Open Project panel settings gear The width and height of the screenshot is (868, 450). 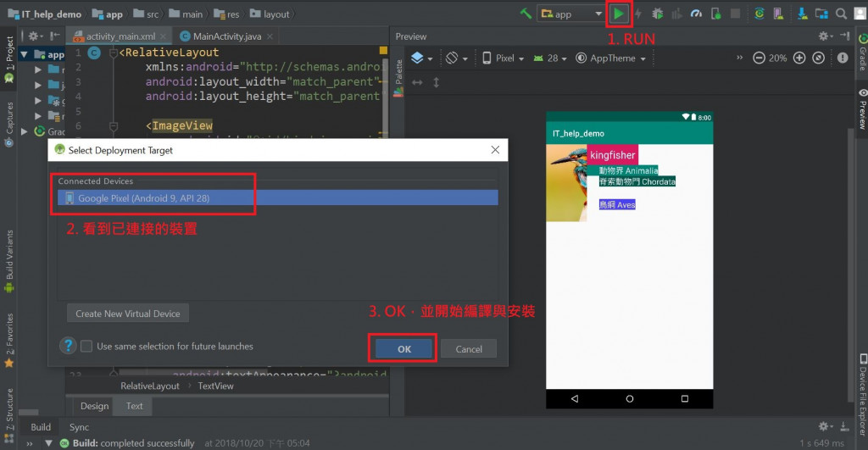click(35, 36)
